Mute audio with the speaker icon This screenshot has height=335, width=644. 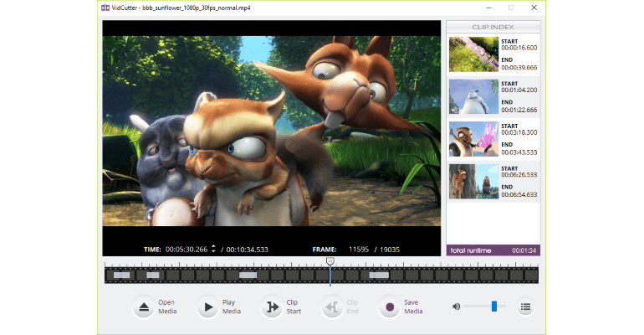click(456, 307)
